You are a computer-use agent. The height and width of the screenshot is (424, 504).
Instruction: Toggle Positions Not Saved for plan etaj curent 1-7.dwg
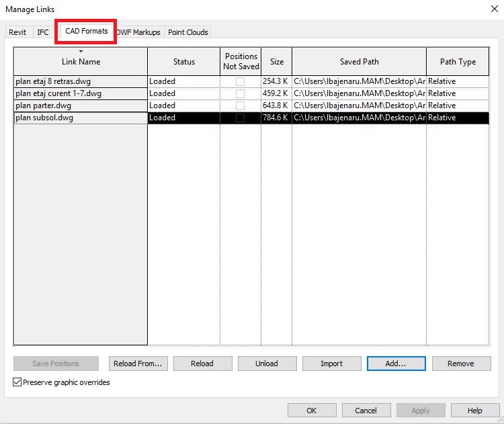240,94
